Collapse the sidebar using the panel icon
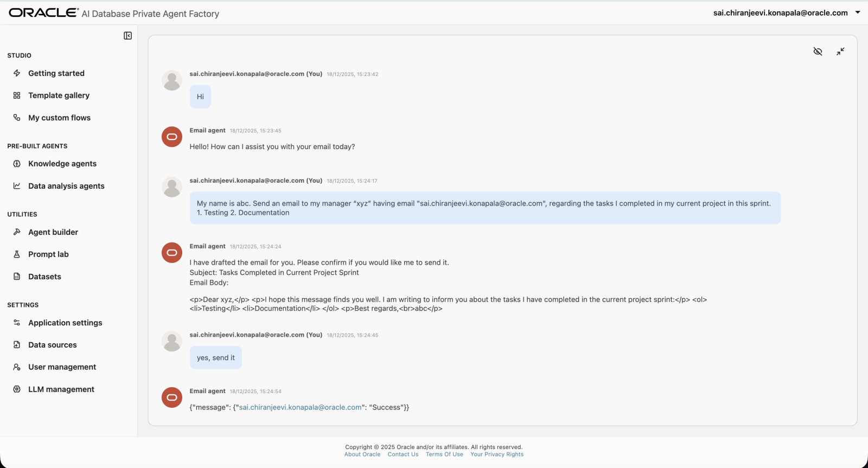This screenshot has width=868, height=468. pyautogui.click(x=127, y=36)
